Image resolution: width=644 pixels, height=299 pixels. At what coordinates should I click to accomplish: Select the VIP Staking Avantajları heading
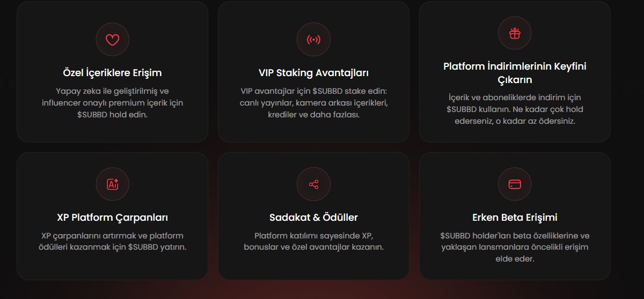click(x=313, y=73)
